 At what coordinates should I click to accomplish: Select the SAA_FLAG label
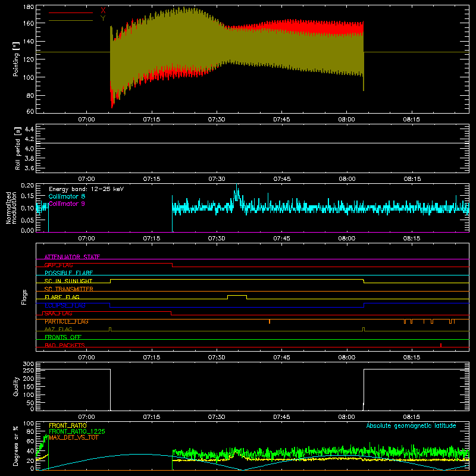[x=58, y=314]
